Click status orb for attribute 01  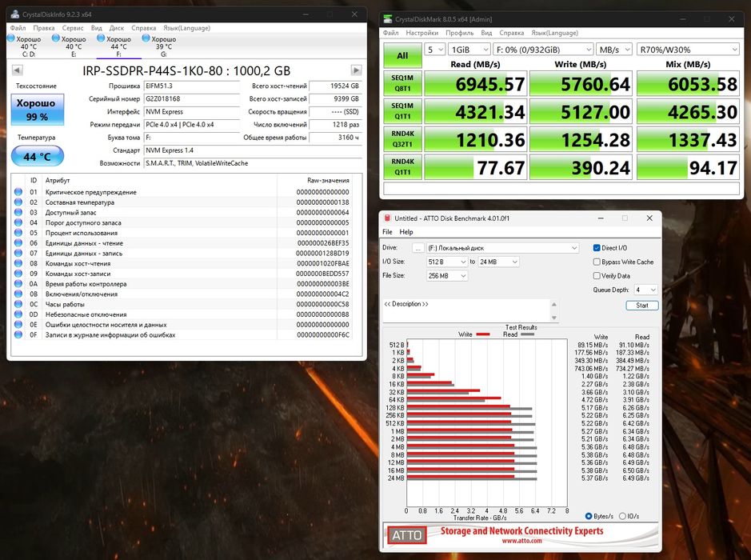pos(18,192)
